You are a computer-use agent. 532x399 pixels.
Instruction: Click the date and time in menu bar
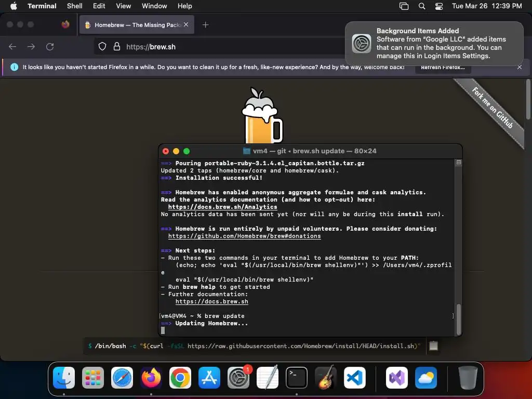[487, 6]
